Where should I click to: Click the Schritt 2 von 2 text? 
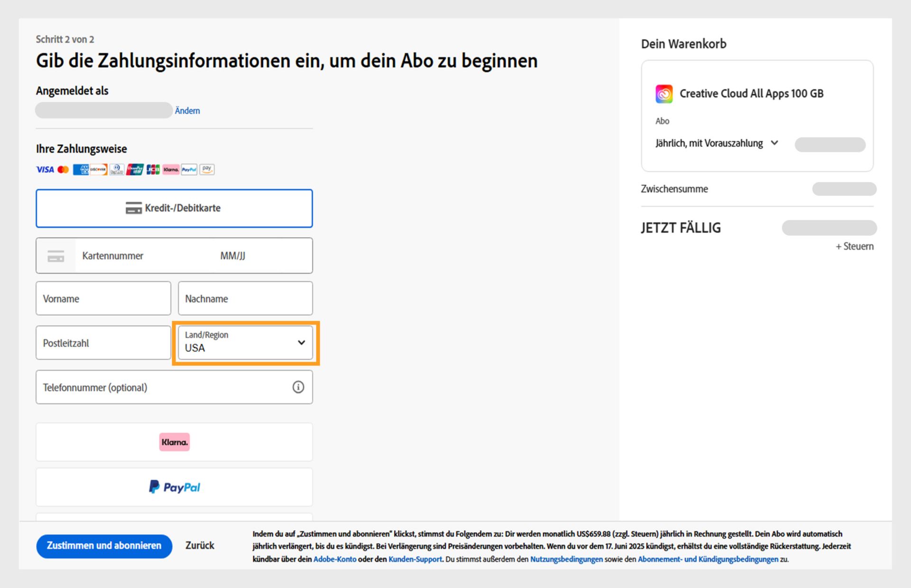(65, 39)
